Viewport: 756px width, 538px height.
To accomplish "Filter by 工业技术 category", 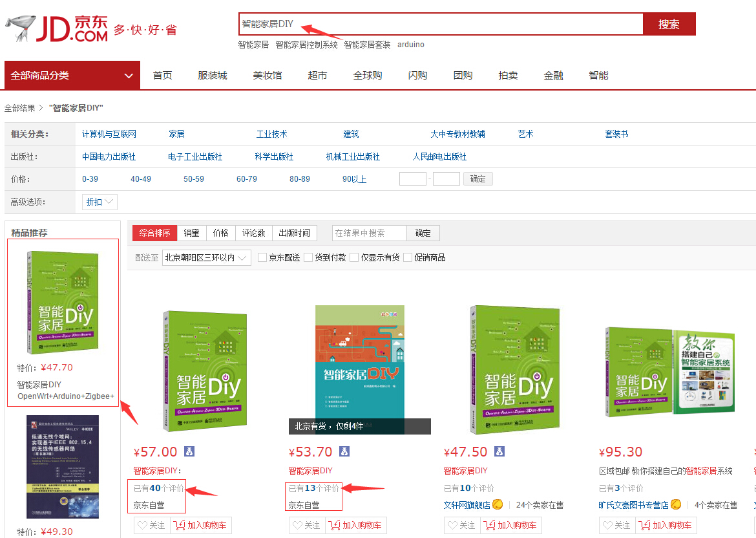I will (271, 134).
